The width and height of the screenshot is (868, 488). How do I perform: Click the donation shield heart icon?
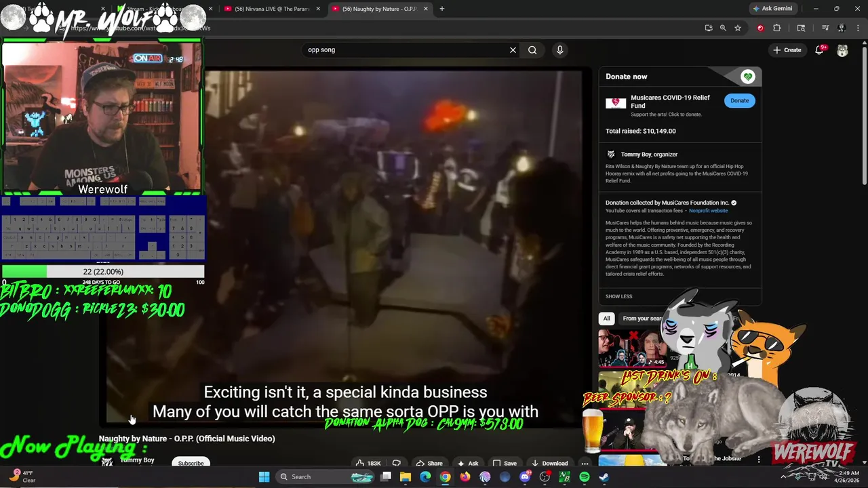tap(747, 77)
